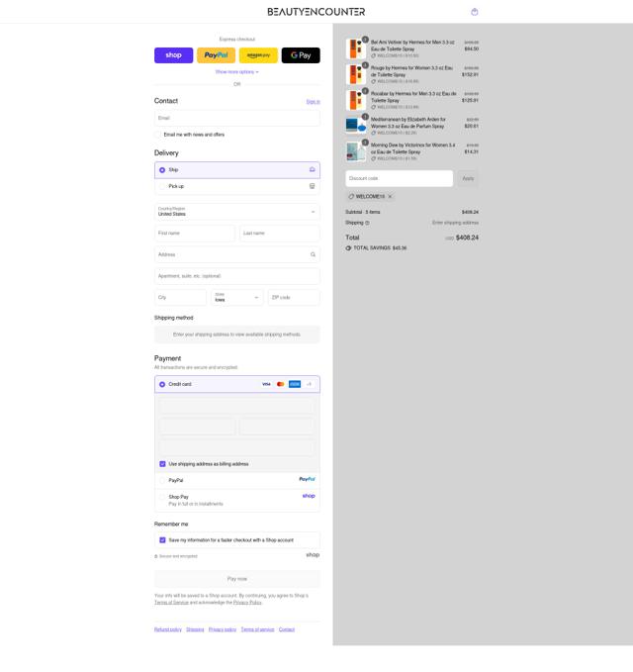The width and height of the screenshot is (633, 672).
Task: Focus the Discount code field
Action: click(x=400, y=178)
